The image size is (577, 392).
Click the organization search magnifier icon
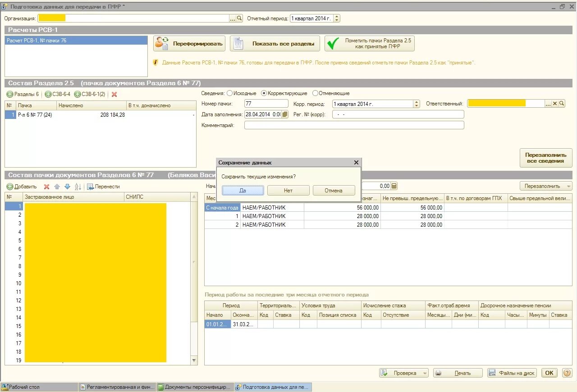[x=240, y=18]
